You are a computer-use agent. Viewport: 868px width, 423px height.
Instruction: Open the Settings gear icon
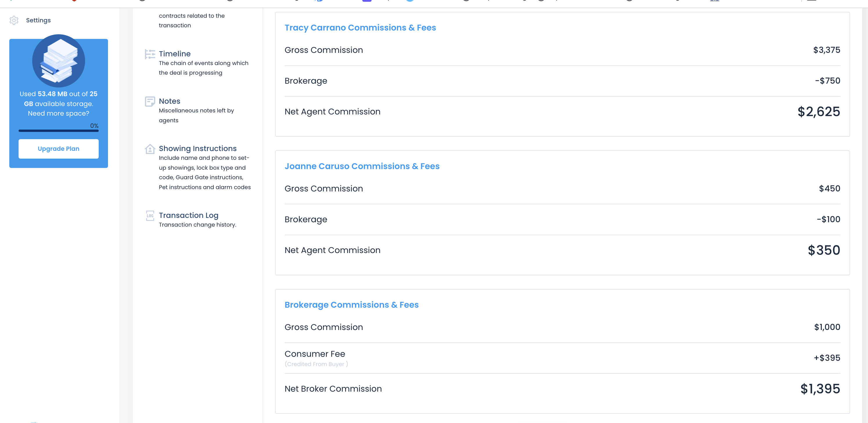click(14, 20)
